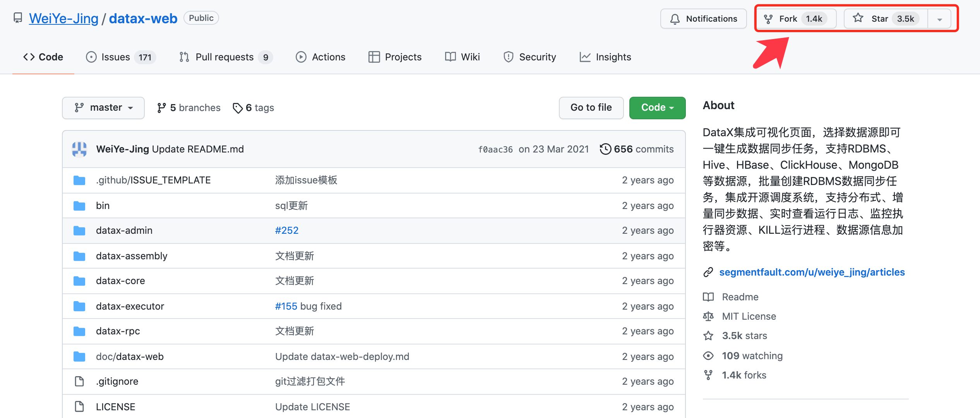
Task: Open the datax-assembly folder
Action: 132,256
